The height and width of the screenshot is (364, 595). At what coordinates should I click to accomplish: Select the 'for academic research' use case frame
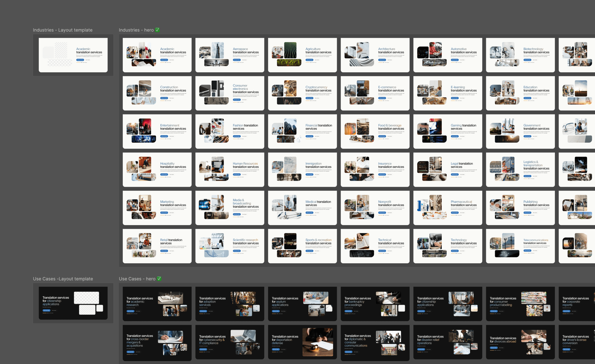157,304
